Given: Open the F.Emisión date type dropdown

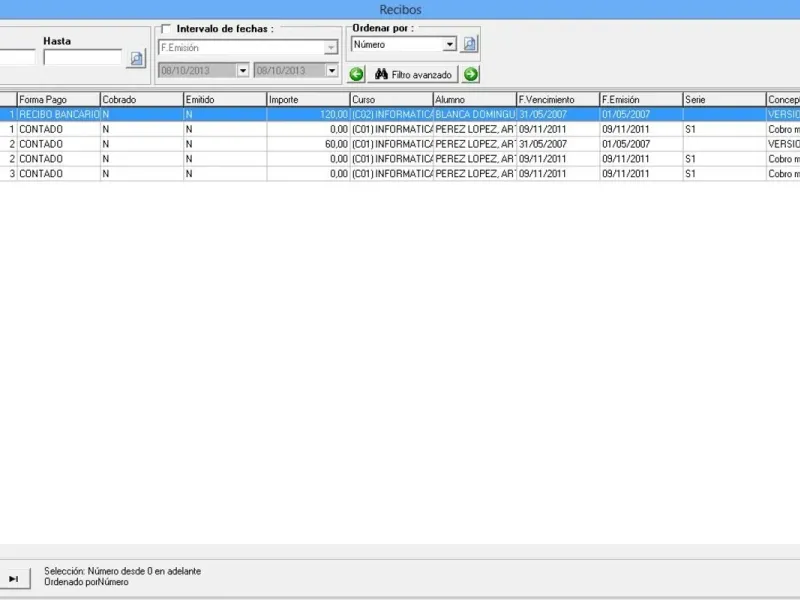Looking at the screenshot, I should click(x=331, y=47).
